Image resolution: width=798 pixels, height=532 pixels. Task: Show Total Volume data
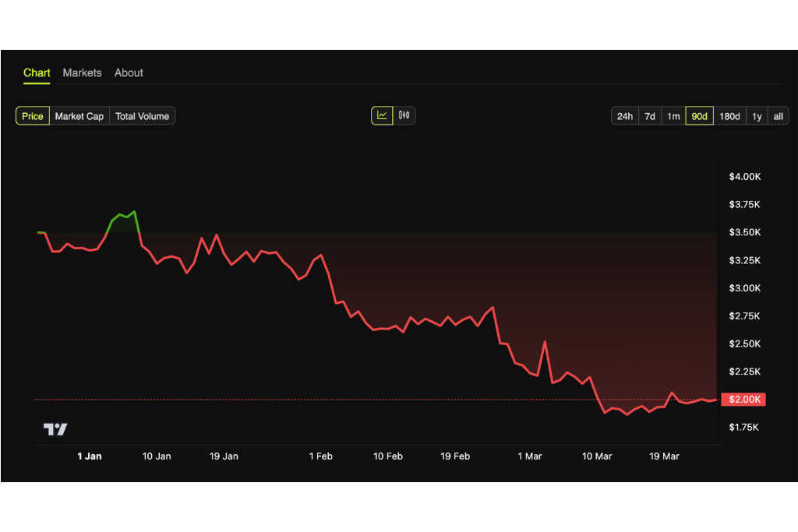tap(142, 116)
